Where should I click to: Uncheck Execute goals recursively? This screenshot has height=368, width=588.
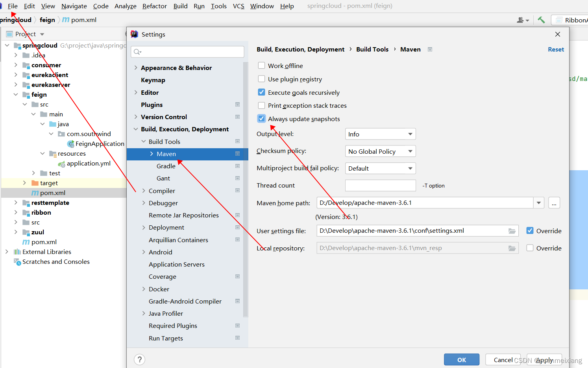[261, 92]
